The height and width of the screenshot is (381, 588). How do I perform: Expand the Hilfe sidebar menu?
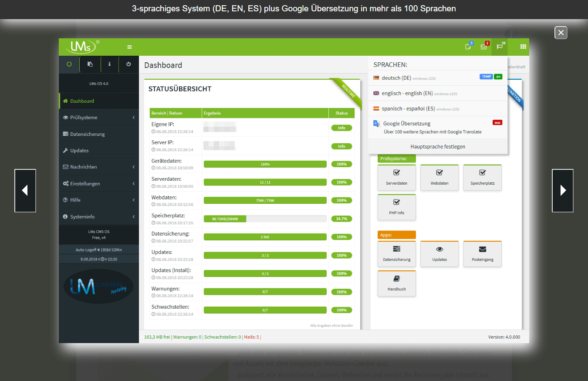pos(99,200)
